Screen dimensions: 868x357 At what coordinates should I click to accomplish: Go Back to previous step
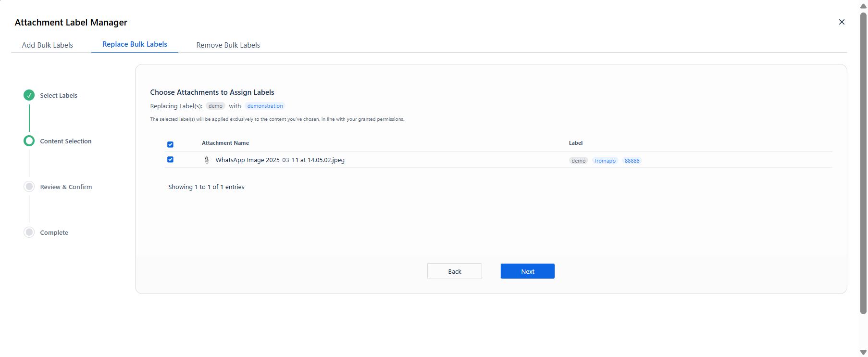455,271
